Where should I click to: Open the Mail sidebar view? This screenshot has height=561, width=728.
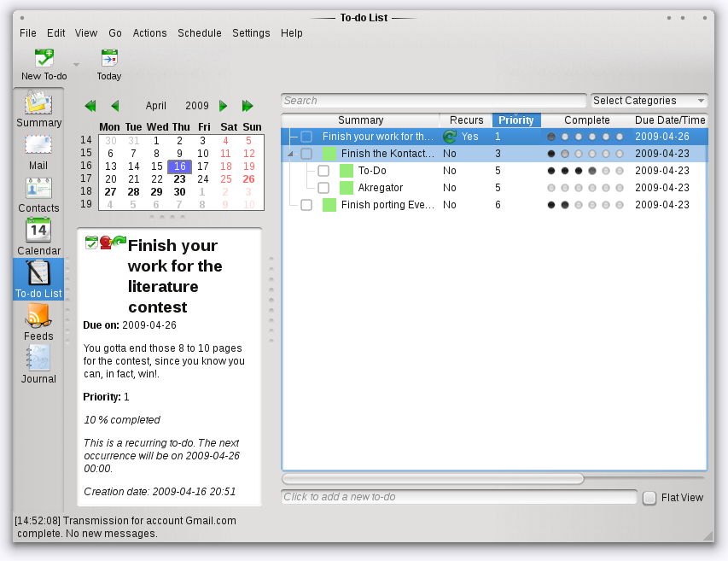tap(38, 152)
